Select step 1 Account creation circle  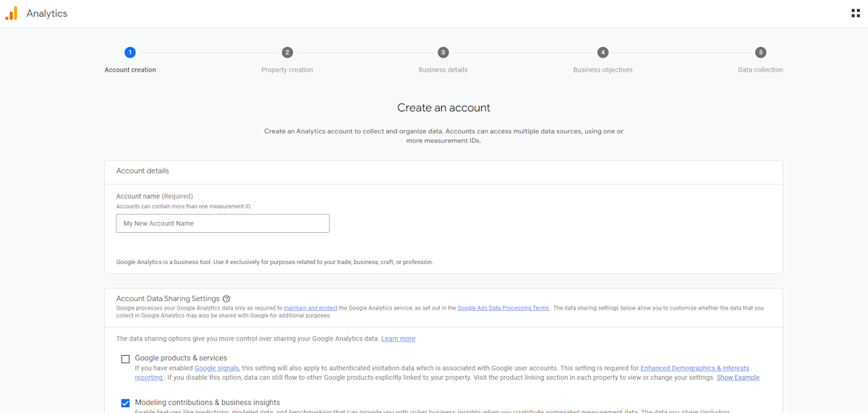coord(130,52)
